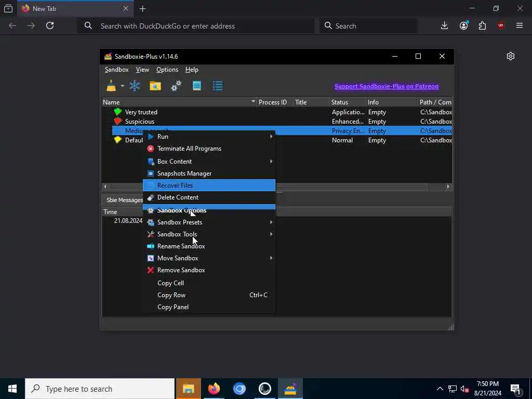
Task: Click the broom cleanup icon in Sandboxie toolbar
Action: 111,86
